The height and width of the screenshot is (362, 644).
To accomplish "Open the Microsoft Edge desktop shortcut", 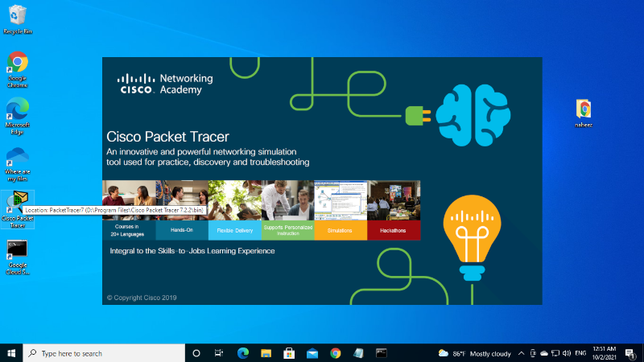I will click(x=17, y=109).
